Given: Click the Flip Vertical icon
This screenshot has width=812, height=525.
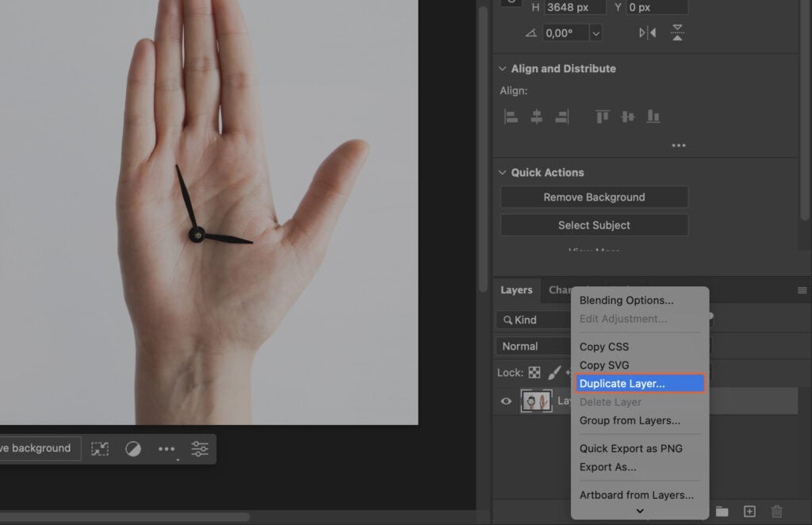Looking at the screenshot, I should point(677,33).
